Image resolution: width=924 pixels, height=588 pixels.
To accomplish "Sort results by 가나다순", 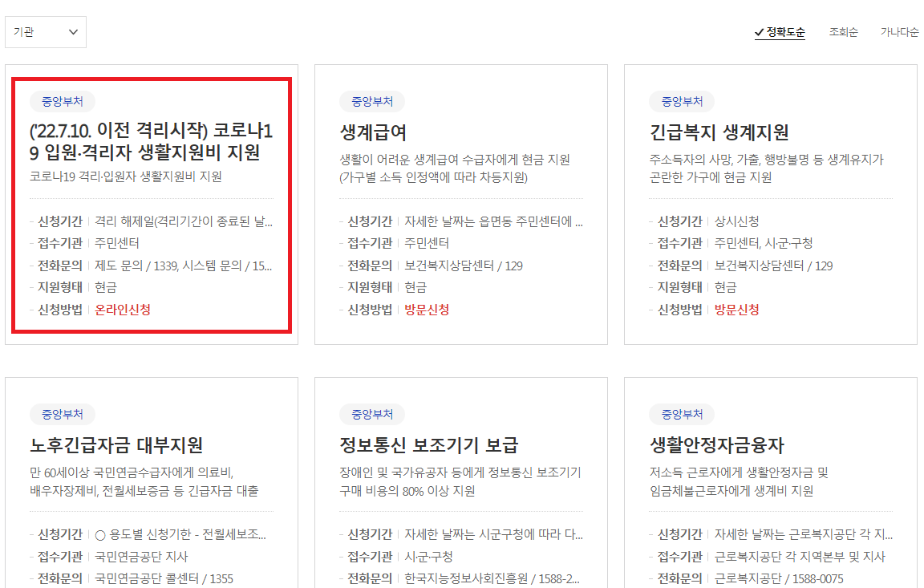I will 899,32.
